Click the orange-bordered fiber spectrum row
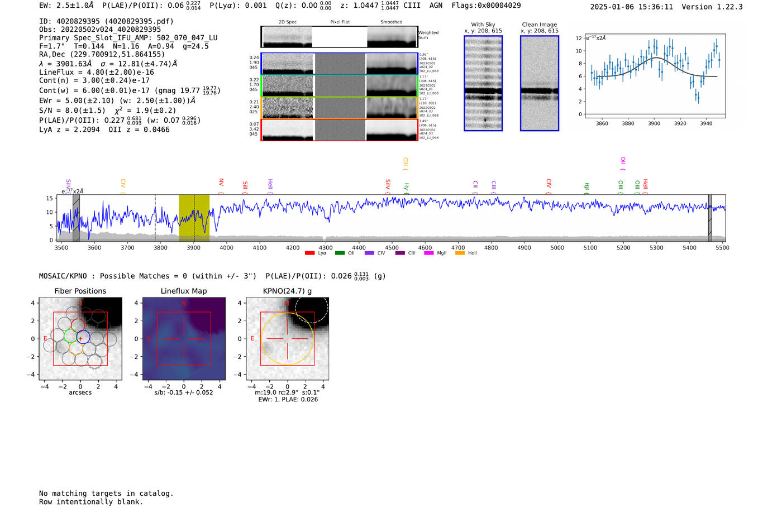The height and width of the screenshot is (532, 782). pyautogui.click(x=339, y=108)
